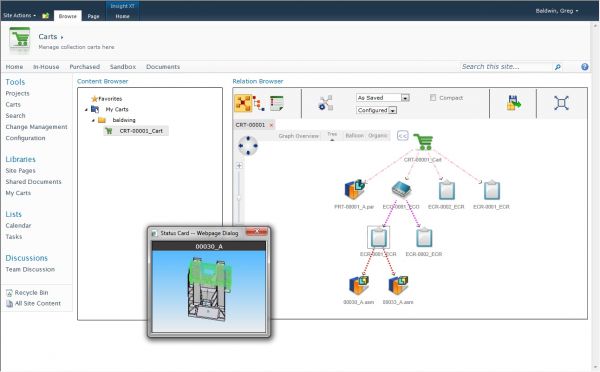Collapse the graph overview with << button
Viewport: 600px width, 372px height.
[x=403, y=135]
